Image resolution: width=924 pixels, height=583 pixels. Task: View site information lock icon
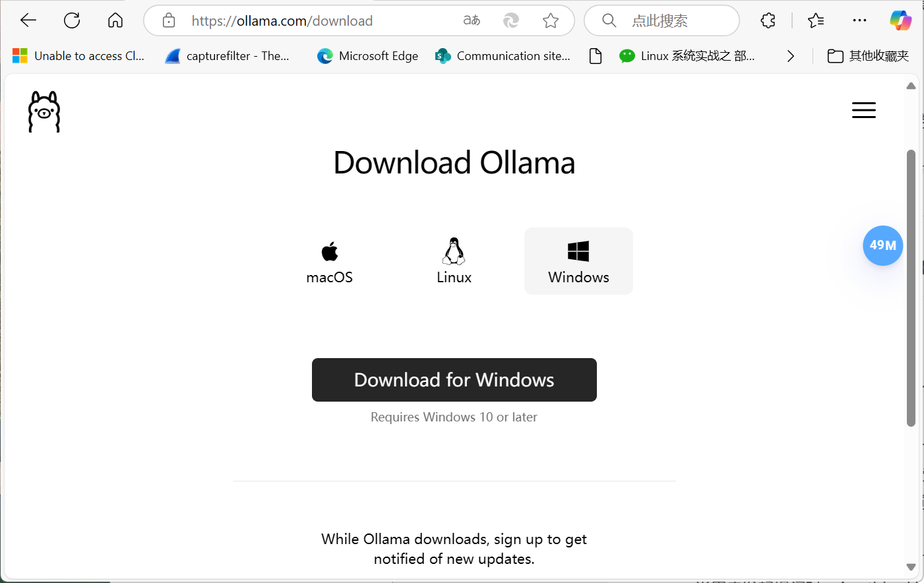tap(169, 20)
